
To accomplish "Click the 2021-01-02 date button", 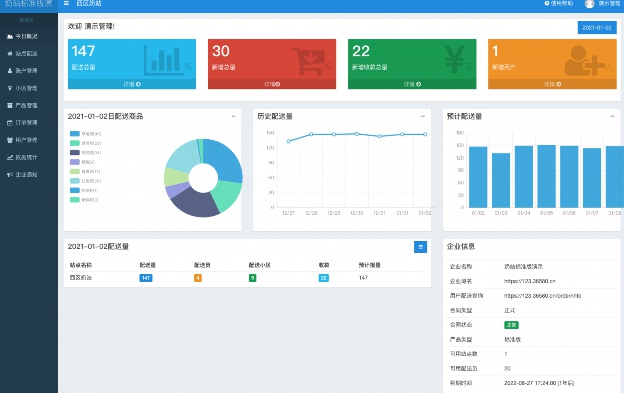I will [x=597, y=27].
